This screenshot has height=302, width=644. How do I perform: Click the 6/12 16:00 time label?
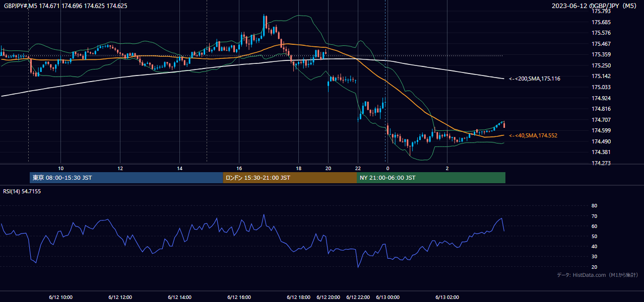point(239,297)
